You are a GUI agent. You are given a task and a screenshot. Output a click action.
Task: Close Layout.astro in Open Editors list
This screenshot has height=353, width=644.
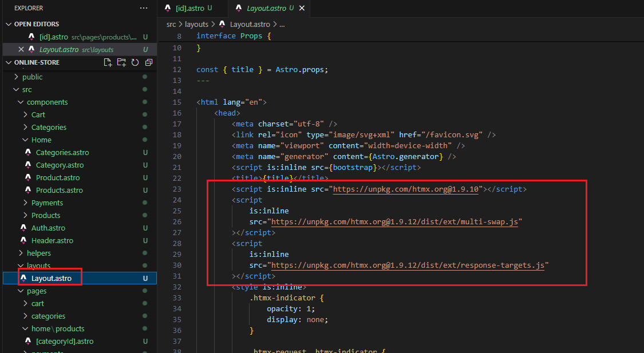click(21, 49)
